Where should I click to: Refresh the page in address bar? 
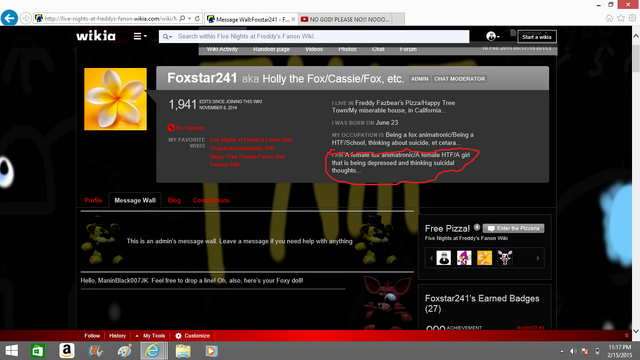click(x=197, y=18)
